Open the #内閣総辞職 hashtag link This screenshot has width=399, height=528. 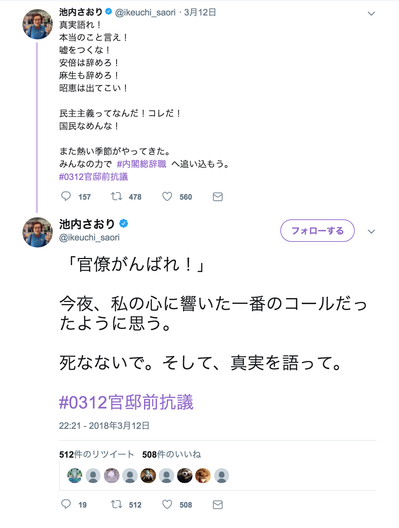click(141, 164)
